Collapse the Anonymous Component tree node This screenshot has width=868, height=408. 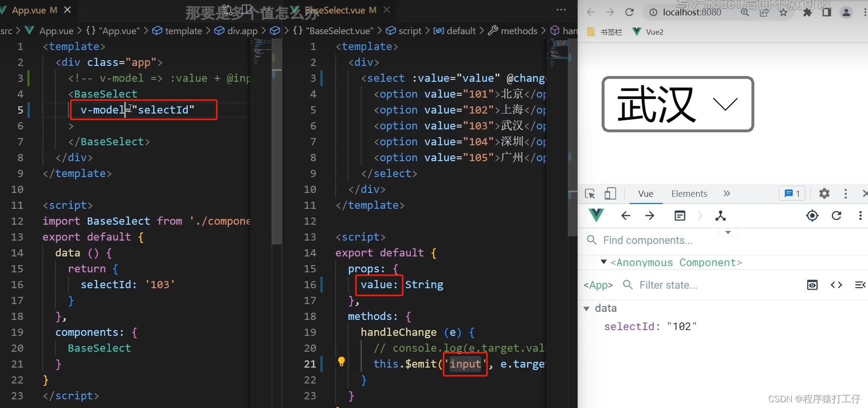pos(604,262)
